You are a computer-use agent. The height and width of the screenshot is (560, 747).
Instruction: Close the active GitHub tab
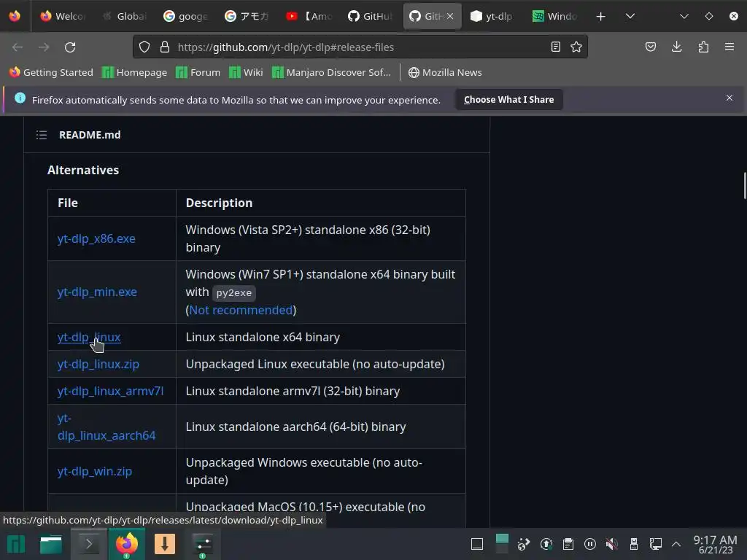coord(450,16)
